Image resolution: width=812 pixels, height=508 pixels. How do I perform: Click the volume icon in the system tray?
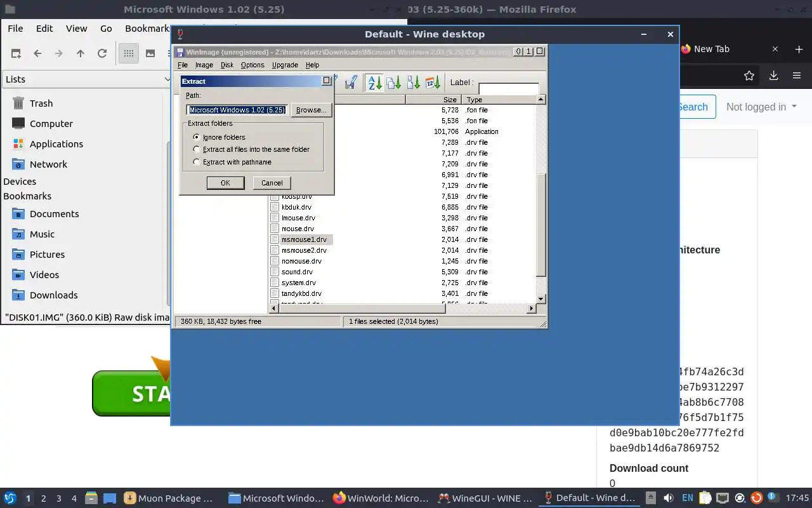pyautogui.click(x=668, y=498)
